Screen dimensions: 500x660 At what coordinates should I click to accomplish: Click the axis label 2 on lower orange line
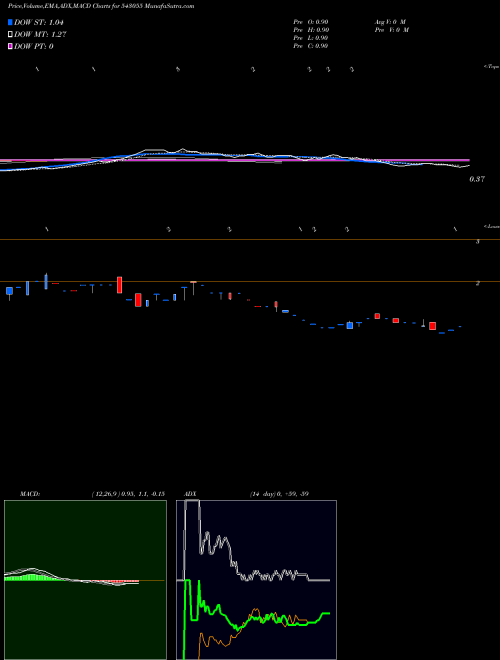point(478,283)
